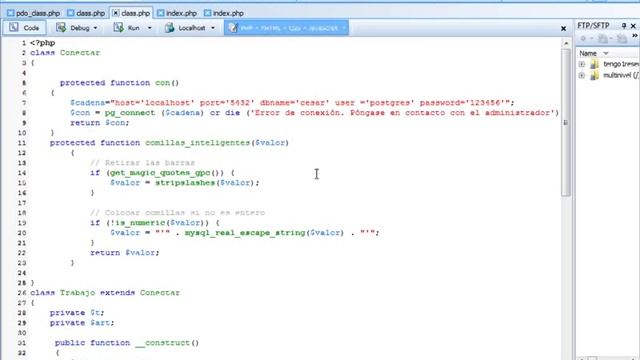
Task: Expand the multinivel FTP site node
Action: click(x=582, y=76)
